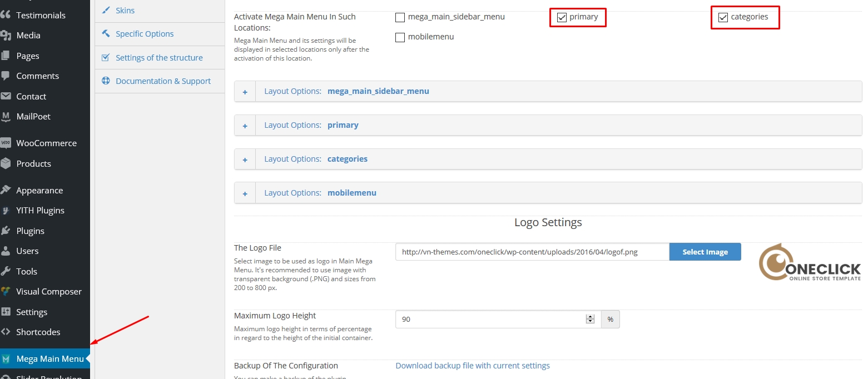This screenshot has height=379, width=868.
Task: Click the Specific Options hammer icon
Action: pyautogui.click(x=106, y=33)
